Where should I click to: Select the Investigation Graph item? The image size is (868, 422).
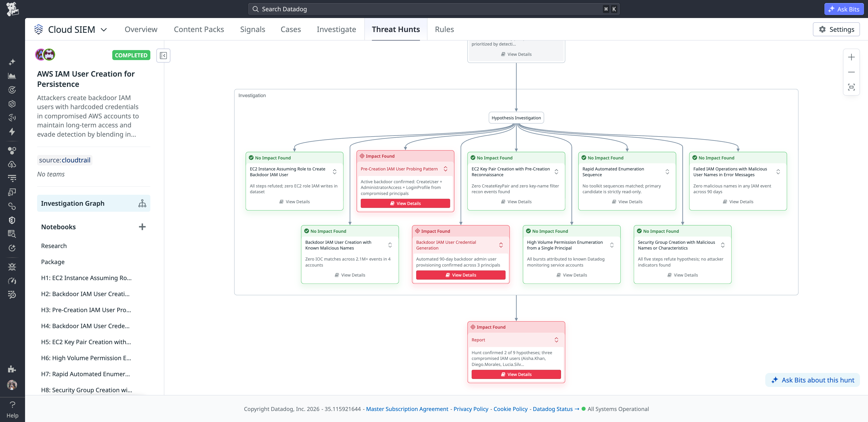click(93, 203)
